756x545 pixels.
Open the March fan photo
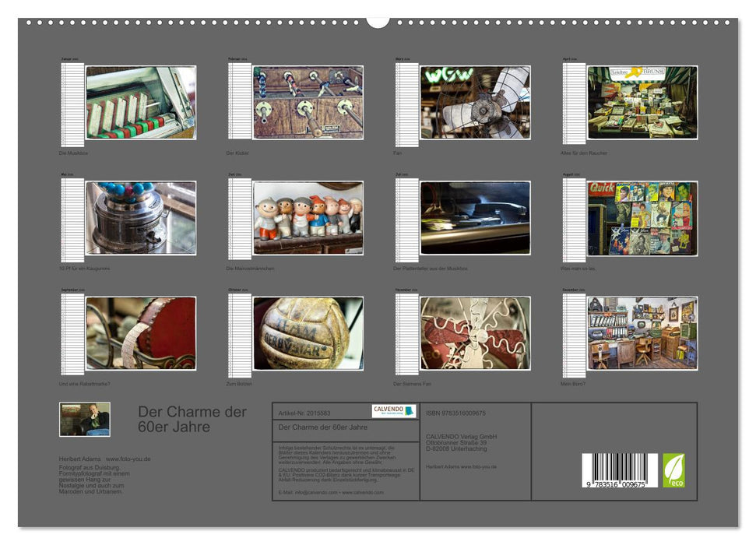coord(475,103)
